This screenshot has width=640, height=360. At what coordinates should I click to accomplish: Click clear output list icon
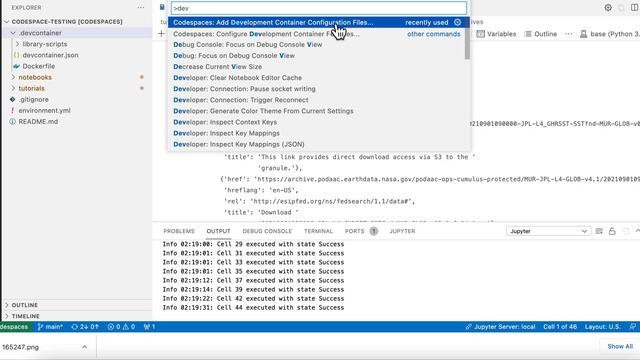coord(599,231)
